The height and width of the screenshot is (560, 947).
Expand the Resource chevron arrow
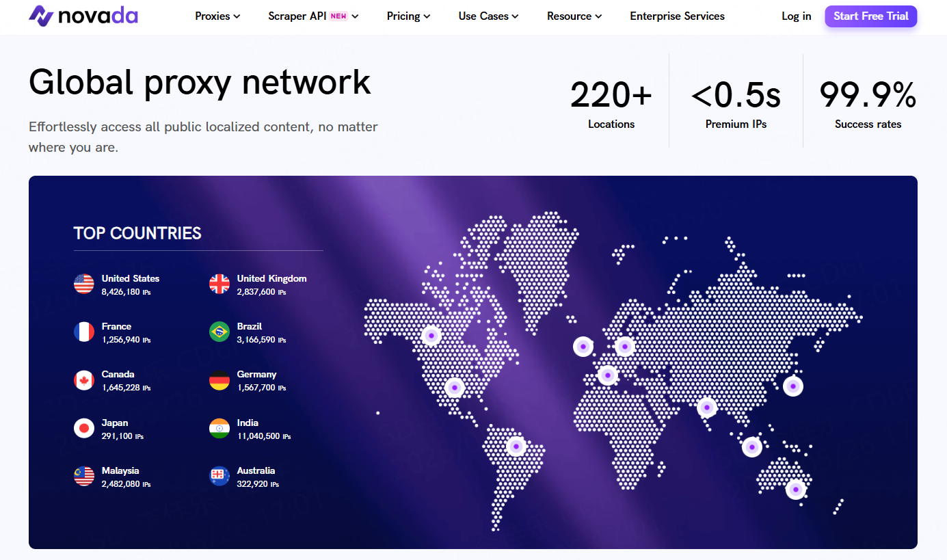(598, 16)
